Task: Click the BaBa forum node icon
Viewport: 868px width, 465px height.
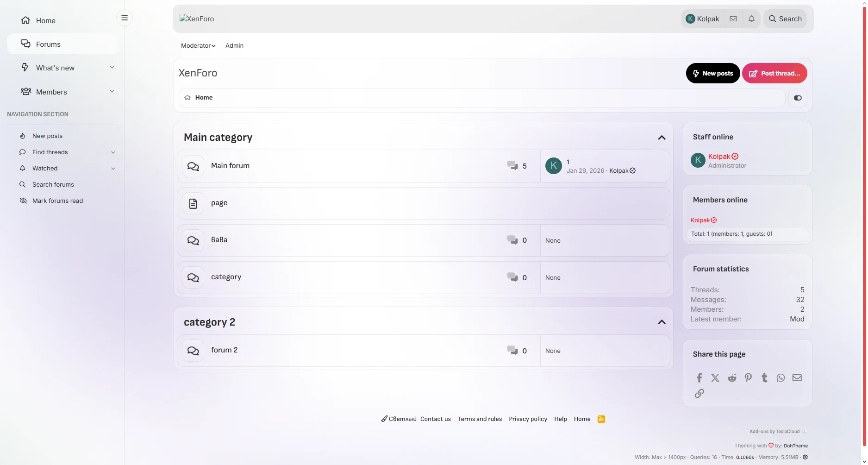Action: pyautogui.click(x=193, y=240)
